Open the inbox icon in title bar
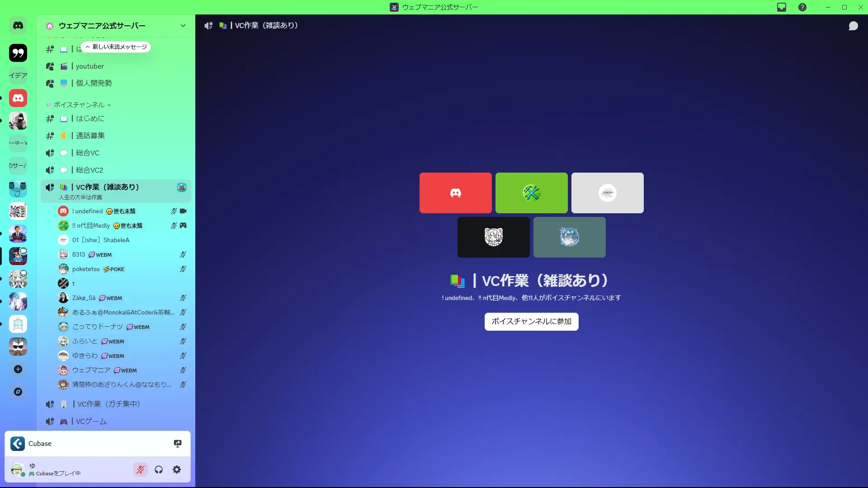Image resolution: width=868 pixels, height=488 pixels. pyautogui.click(x=782, y=7)
